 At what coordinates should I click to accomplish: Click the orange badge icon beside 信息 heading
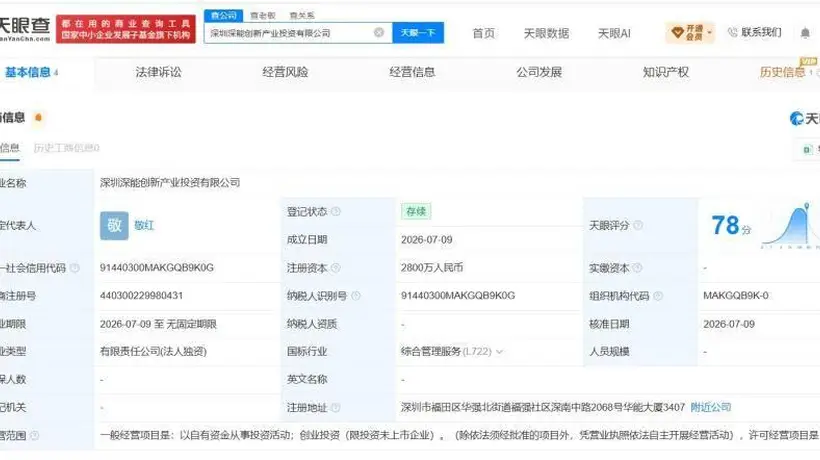coord(38,117)
